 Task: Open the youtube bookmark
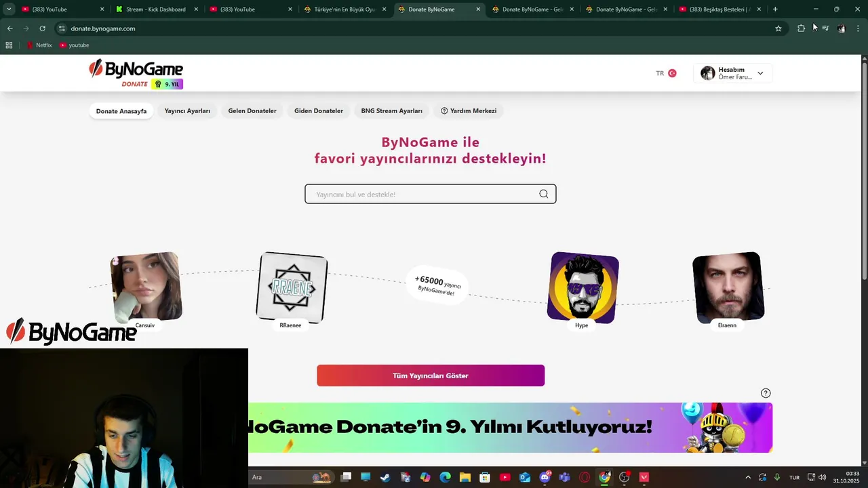pyautogui.click(x=75, y=45)
